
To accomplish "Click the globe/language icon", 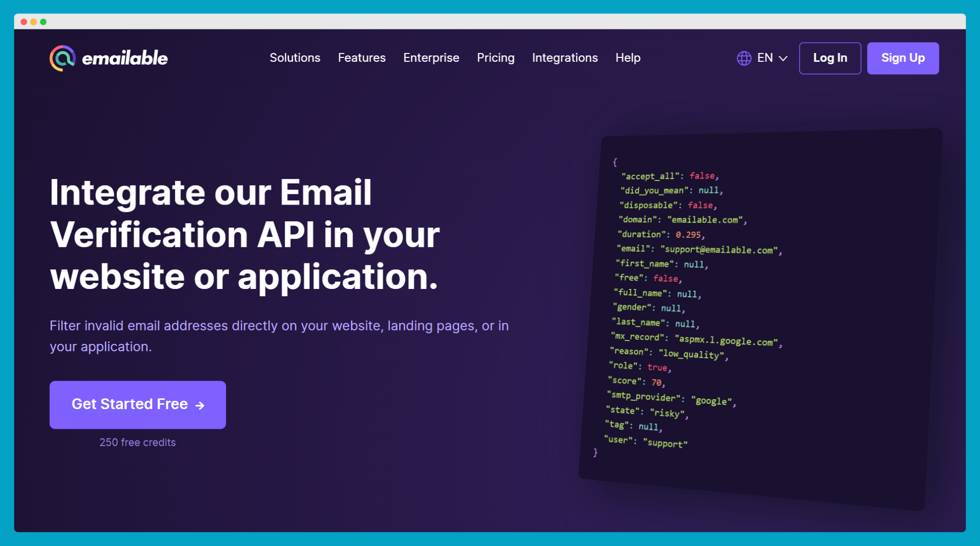I will click(744, 58).
